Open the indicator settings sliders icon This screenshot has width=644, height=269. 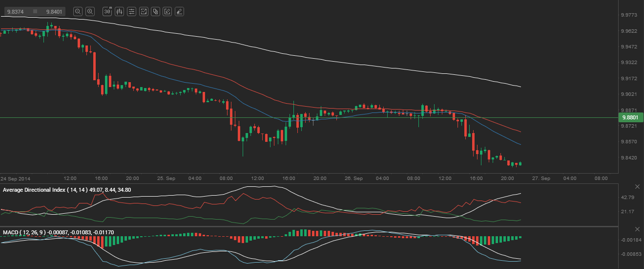point(131,11)
